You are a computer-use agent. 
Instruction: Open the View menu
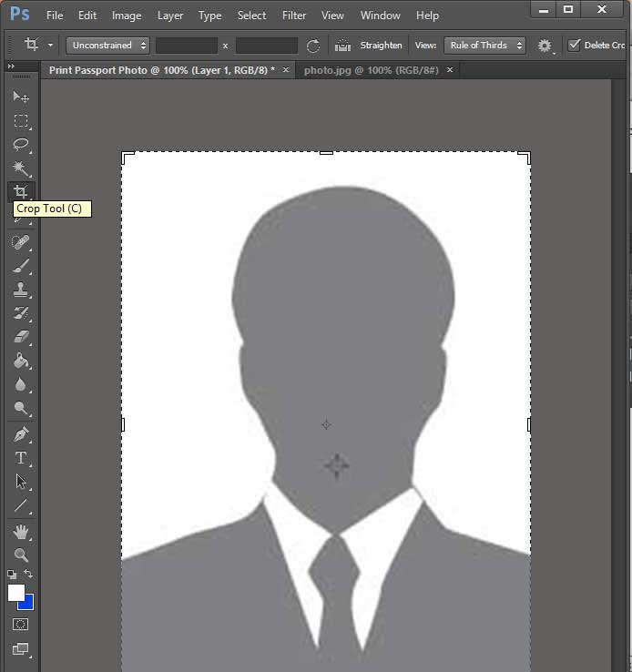332,15
